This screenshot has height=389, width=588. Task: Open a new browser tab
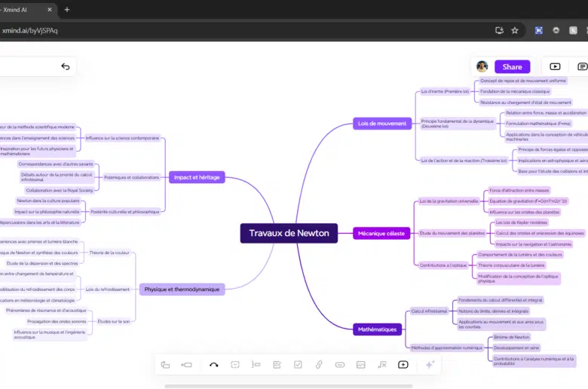click(x=67, y=10)
